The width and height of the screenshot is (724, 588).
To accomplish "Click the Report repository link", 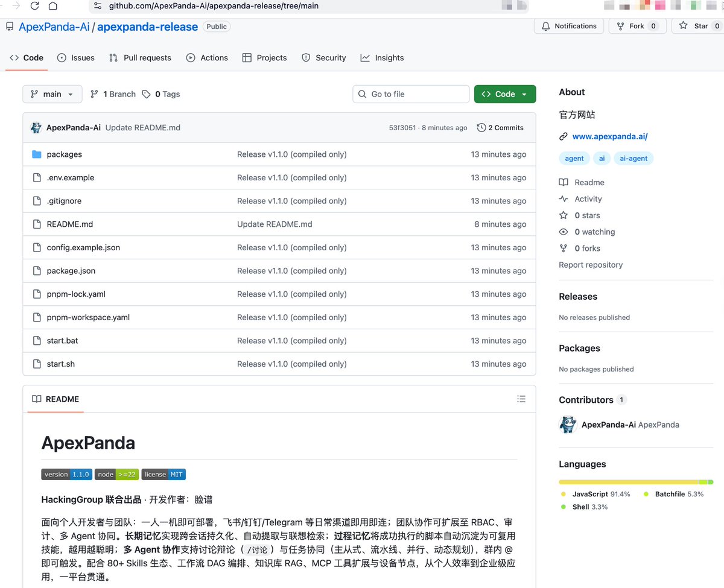I will coord(591,265).
